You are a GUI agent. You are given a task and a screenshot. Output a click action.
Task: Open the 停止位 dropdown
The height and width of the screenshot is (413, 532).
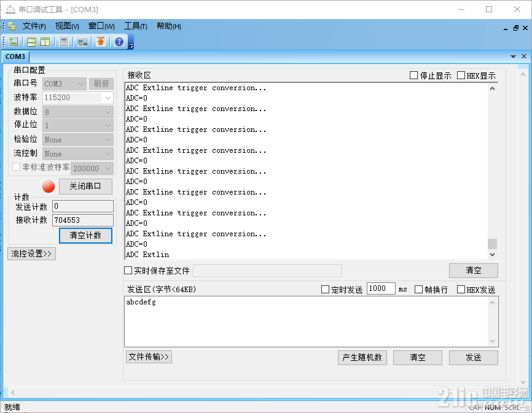pyautogui.click(x=77, y=126)
